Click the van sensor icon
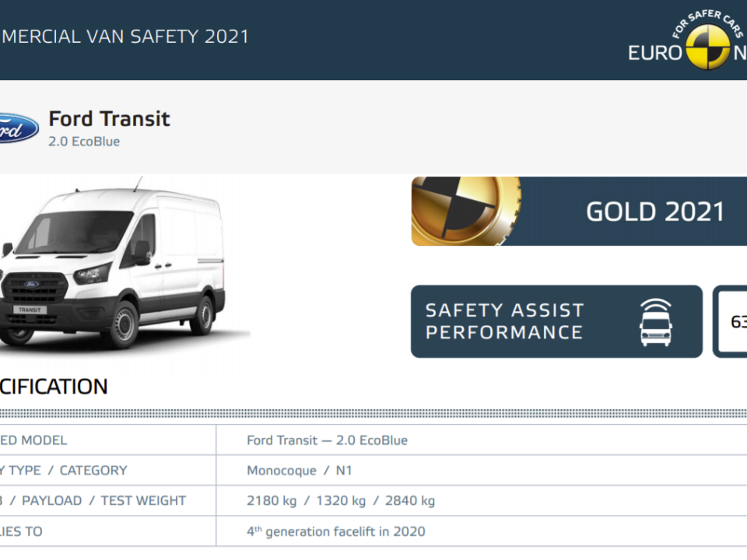 pos(655,322)
